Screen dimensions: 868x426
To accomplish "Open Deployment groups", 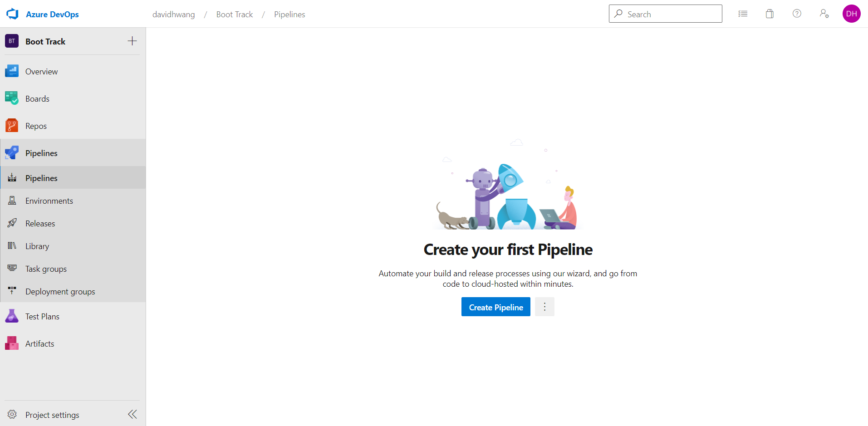I will point(60,291).
